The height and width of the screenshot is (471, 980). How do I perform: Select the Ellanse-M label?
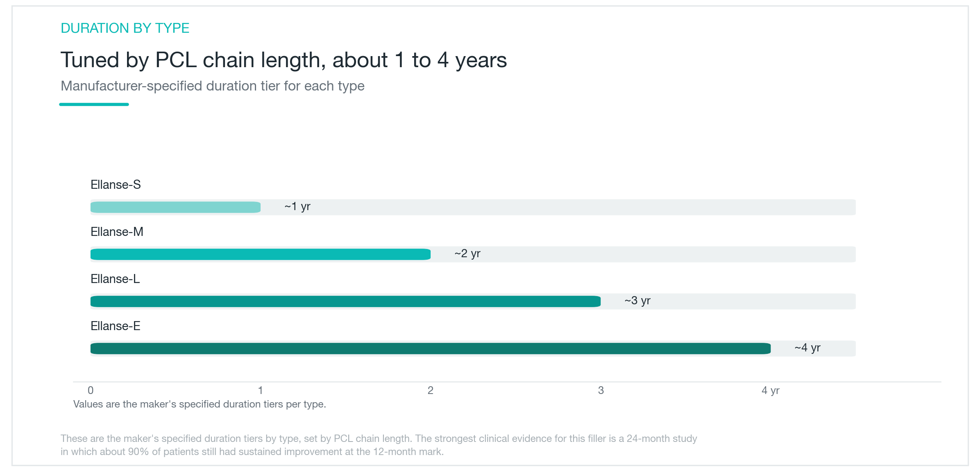point(117,232)
